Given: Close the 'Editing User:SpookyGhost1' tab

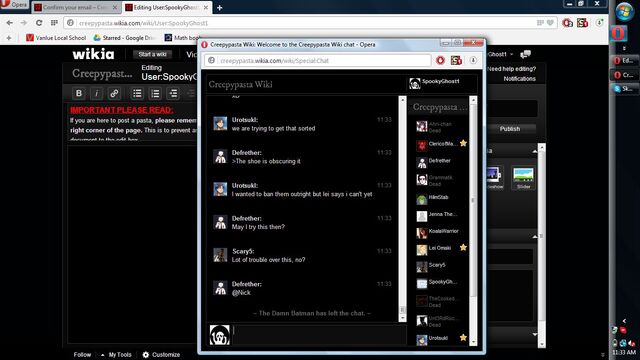Looking at the screenshot, I should [206, 7].
